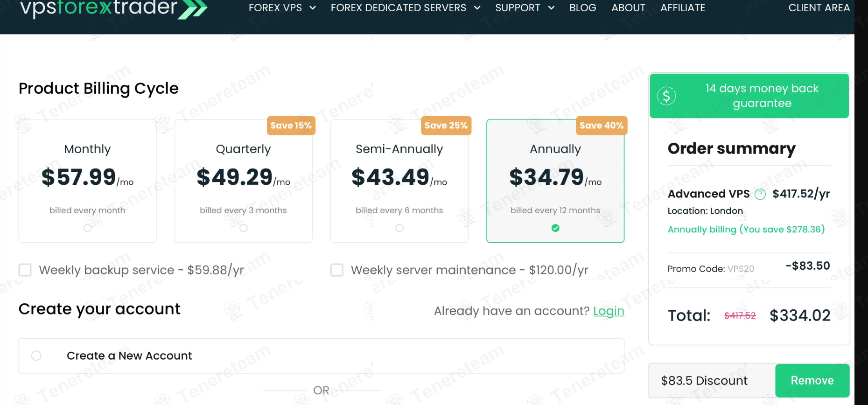The width and height of the screenshot is (868, 405).
Task: Choose the Semi-Annually billing radio button
Action: click(x=399, y=228)
